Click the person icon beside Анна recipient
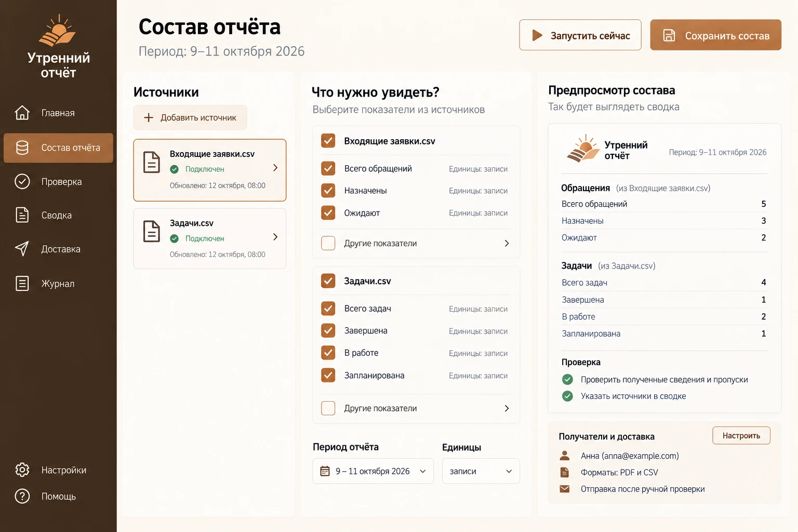Screen dimensions: 798x532 tap(565, 456)
